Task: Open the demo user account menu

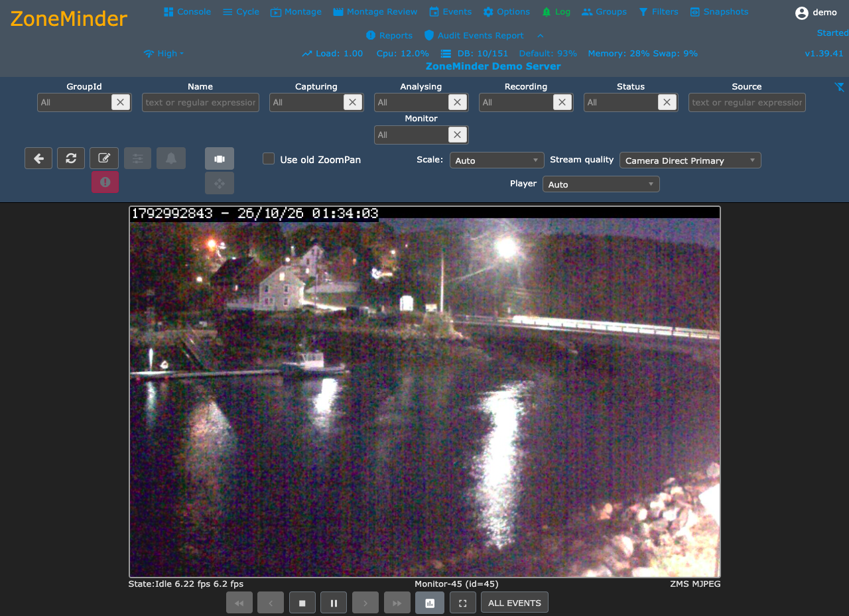Action: click(x=816, y=13)
